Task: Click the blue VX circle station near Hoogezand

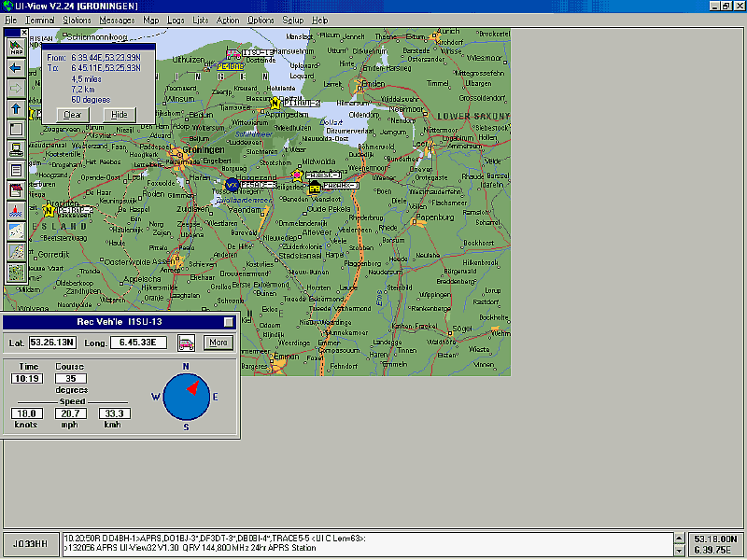Action: (x=232, y=185)
